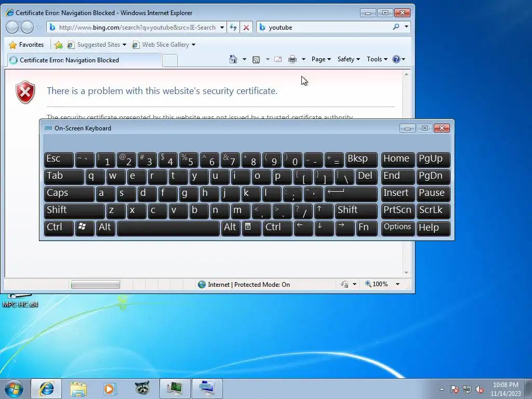Viewport: 532px width, 399px height.
Task: Click the page scrollbar down arrow
Action: [x=406, y=273]
